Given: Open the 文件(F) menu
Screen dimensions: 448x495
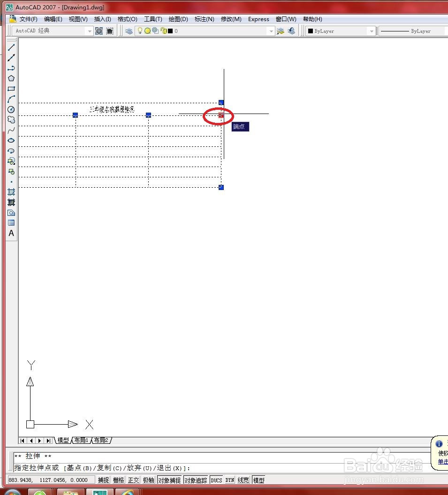Looking at the screenshot, I should click(29, 19).
